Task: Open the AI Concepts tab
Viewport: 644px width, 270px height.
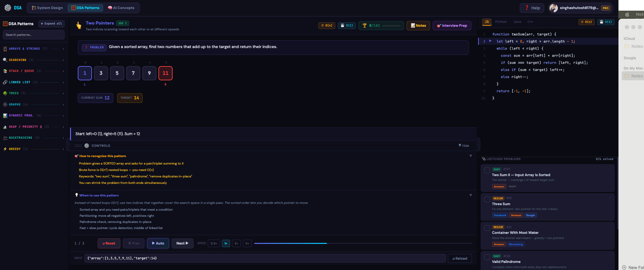Action: [x=121, y=8]
